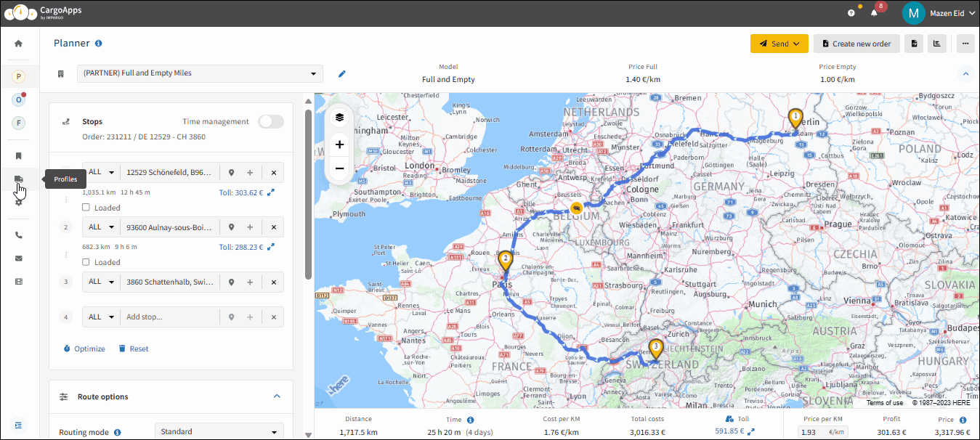This screenshot has height=440, width=980.
Task: Check Loaded under the Aulnay-sous-Bois stop
Action: tap(86, 262)
